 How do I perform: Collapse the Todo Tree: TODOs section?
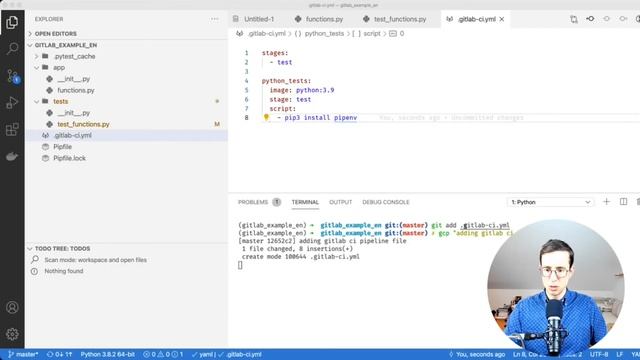click(x=127, y=249)
